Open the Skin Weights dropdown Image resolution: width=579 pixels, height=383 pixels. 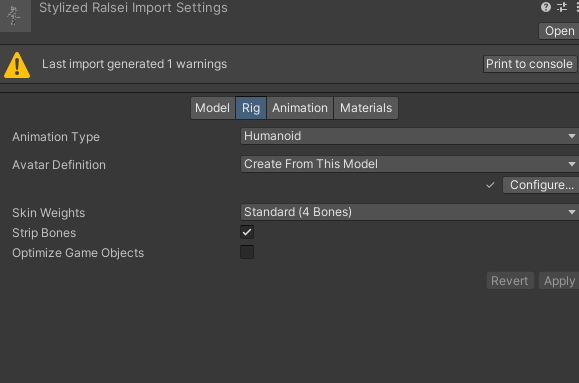pyautogui.click(x=410, y=212)
